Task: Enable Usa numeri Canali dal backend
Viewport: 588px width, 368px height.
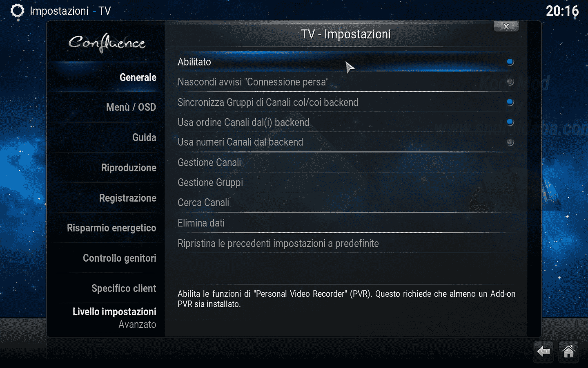Action: pyautogui.click(x=510, y=142)
